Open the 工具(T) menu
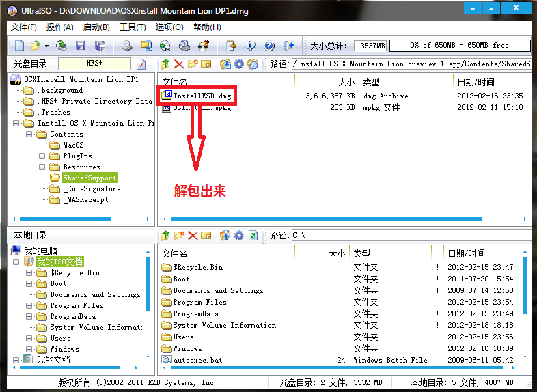 coord(132,27)
